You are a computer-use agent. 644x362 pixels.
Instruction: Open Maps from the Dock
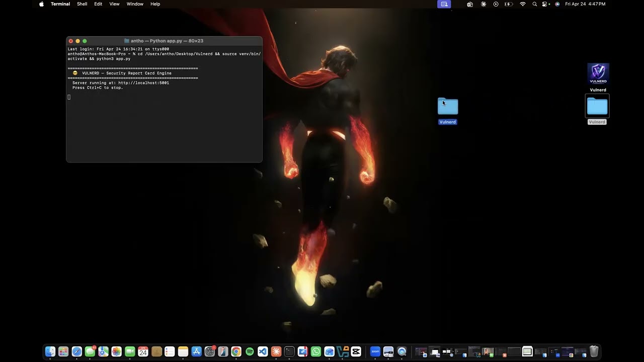coord(103,351)
